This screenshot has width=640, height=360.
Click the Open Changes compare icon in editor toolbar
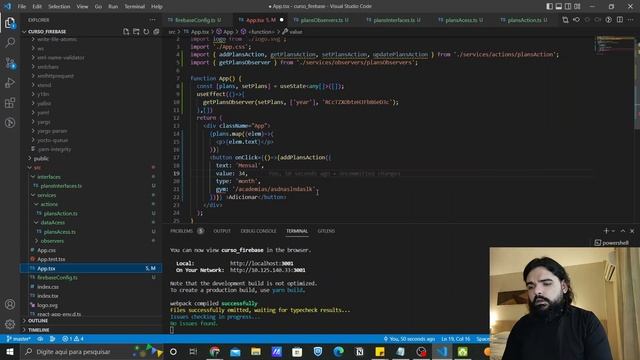[x=565, y=20]
